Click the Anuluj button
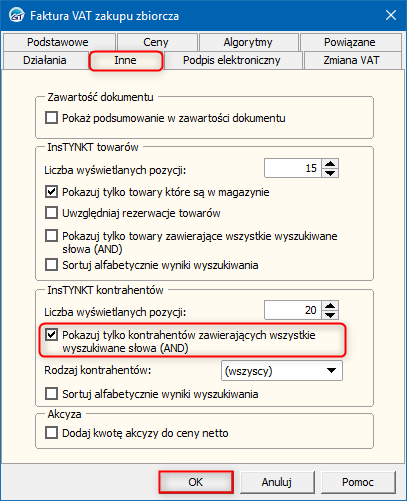 coord(277,482)
